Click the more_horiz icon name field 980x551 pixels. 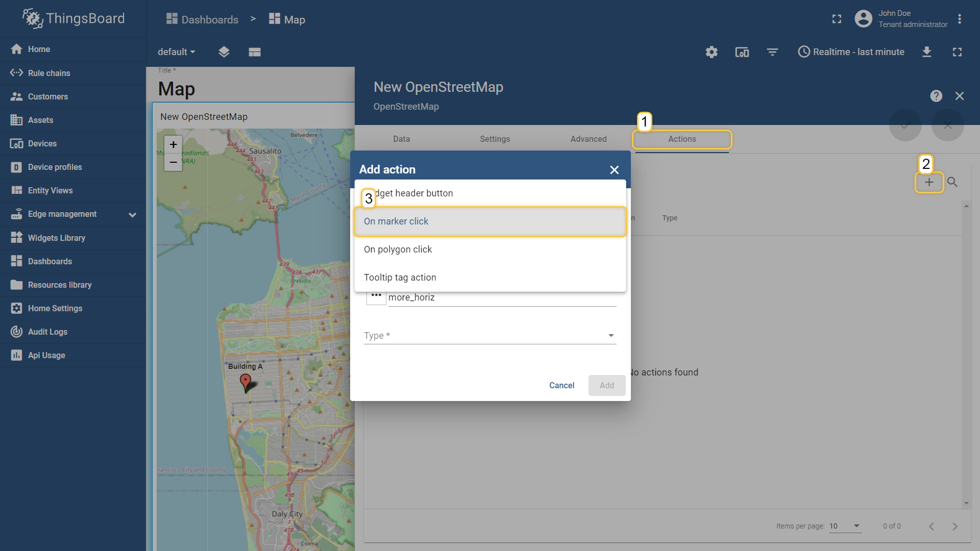tap(502, 297)
